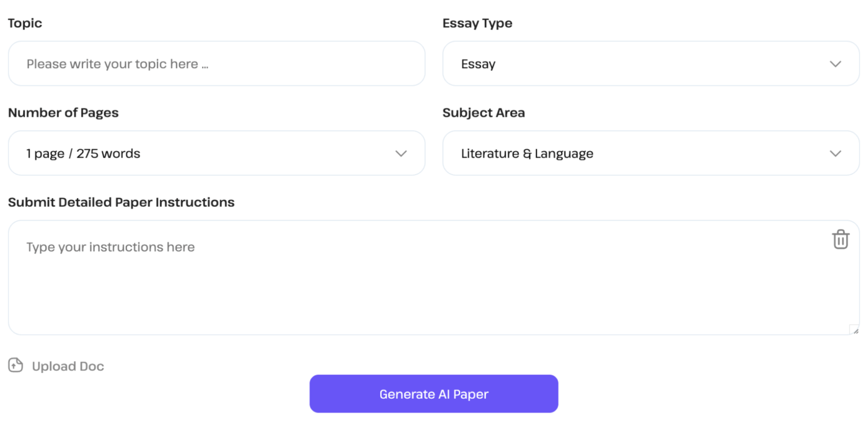Click the Essay Type dropdown chevron
The image size is (868, 423).
pyautogui.click(x=835, y=63)
